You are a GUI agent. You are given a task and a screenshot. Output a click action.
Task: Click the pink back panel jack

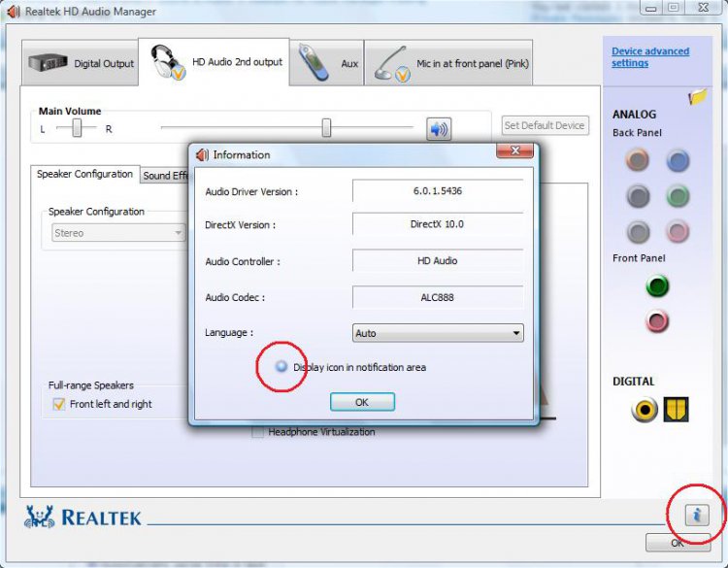(678, 231)
